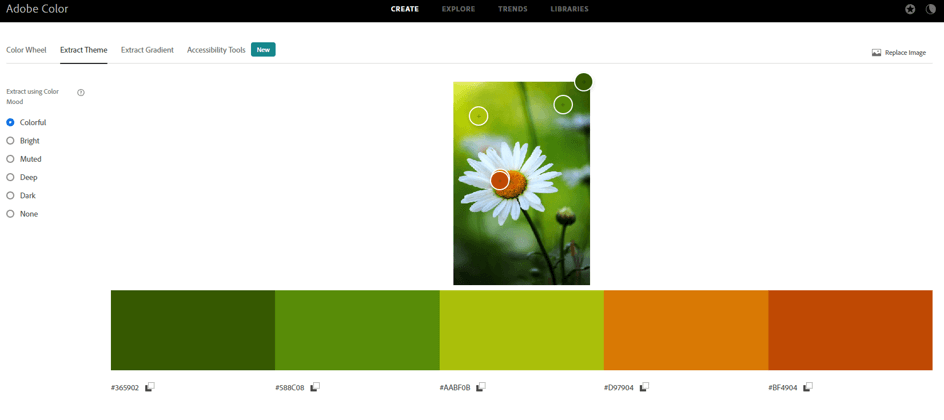Switch to the Color Wheel tab

coord(26,50)
